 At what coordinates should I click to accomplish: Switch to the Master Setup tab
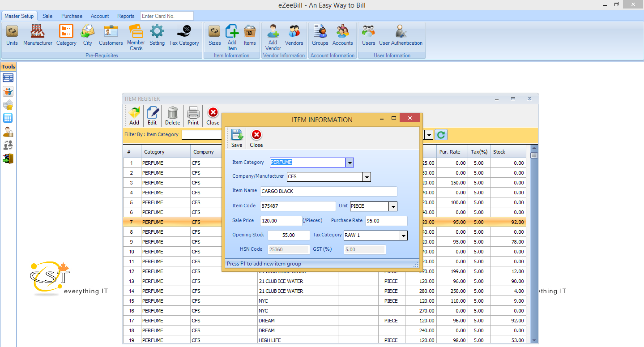pyautogui.click(x=19, y=16)
